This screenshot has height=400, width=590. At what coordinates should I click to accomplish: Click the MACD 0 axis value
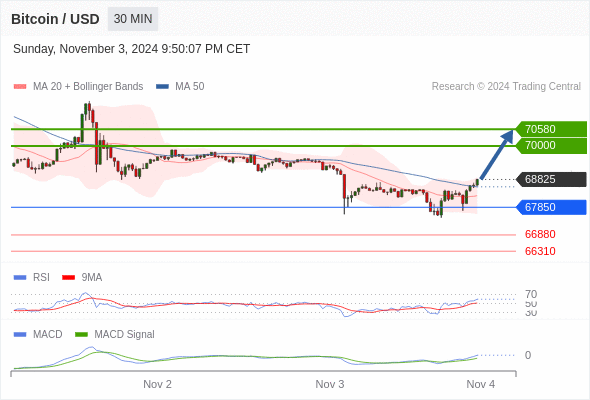[528, 355]
